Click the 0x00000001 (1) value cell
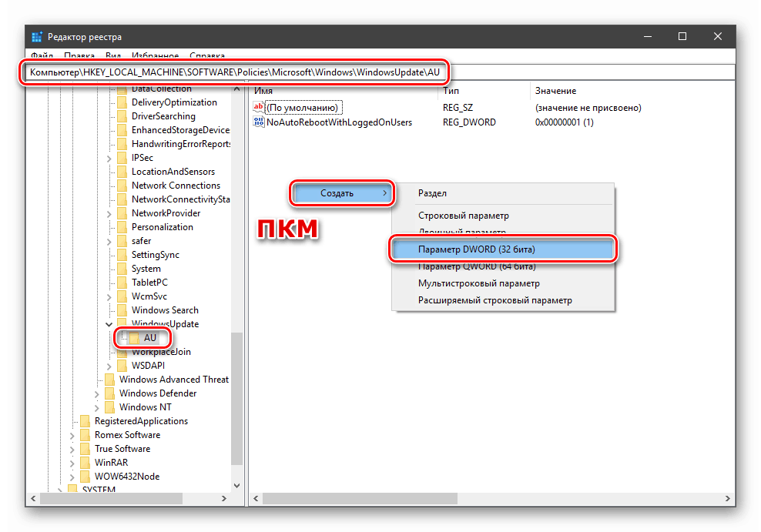Image resolution: width=761 pixels, height=532 pixels. click(x=564, y=122)
